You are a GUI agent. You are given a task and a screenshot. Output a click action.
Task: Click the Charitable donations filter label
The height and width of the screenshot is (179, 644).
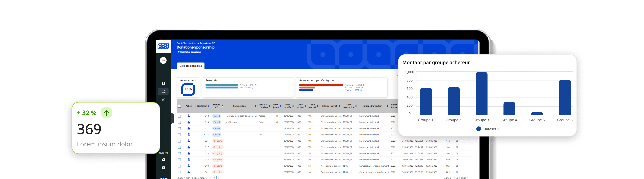click(191, 52)
